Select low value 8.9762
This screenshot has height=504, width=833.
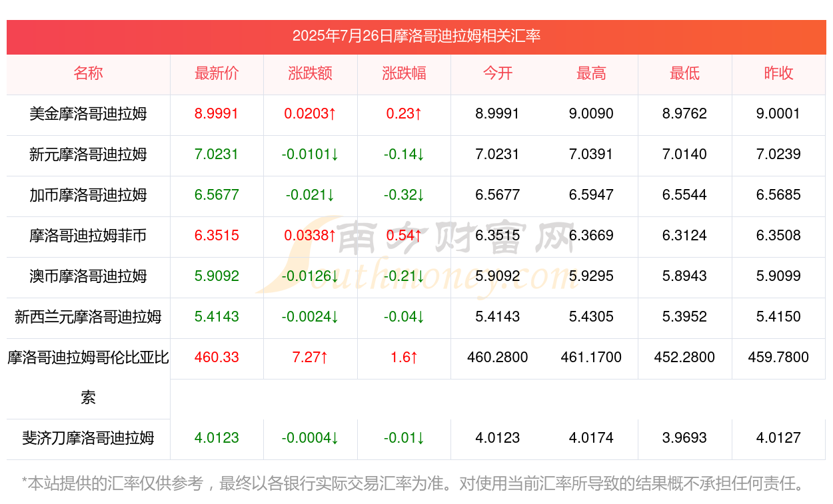(684, 114)
